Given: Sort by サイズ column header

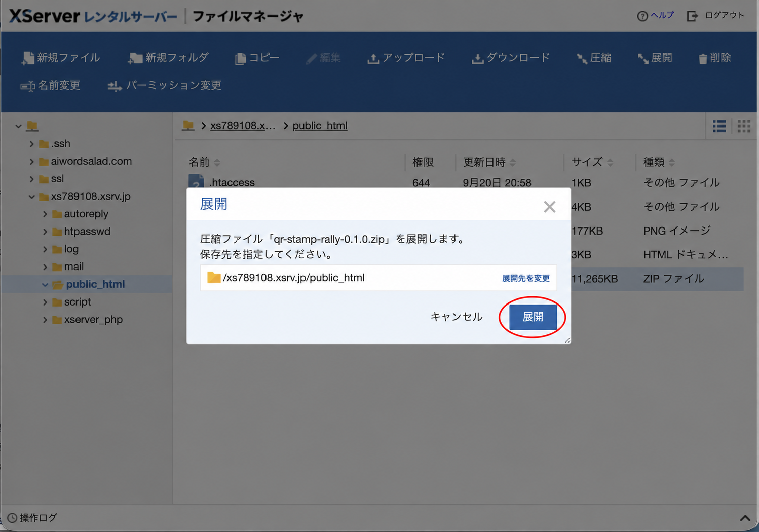Looking at the screenshot, I should click(x=592, y=162).
